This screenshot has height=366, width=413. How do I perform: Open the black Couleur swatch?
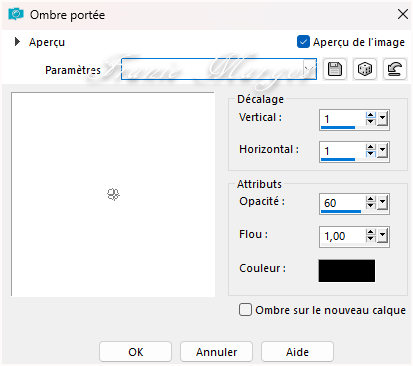click(x=347, y=271)
